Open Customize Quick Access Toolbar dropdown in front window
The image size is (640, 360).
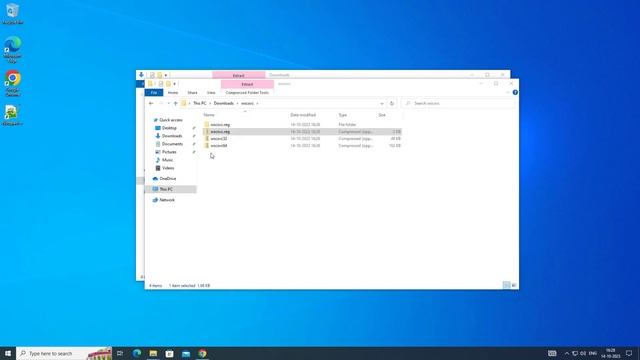pyautogui.click(x=174, y=84)
